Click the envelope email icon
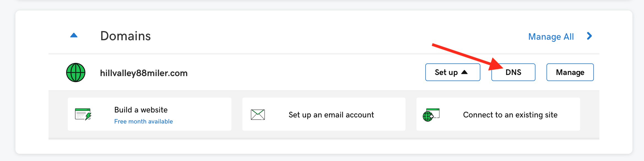 pos(258,114)
